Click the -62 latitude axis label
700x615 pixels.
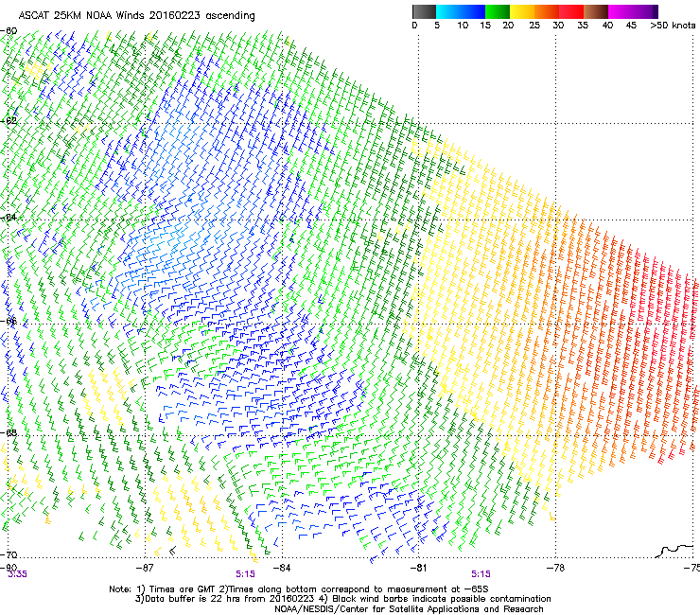[x=9, y=120]
